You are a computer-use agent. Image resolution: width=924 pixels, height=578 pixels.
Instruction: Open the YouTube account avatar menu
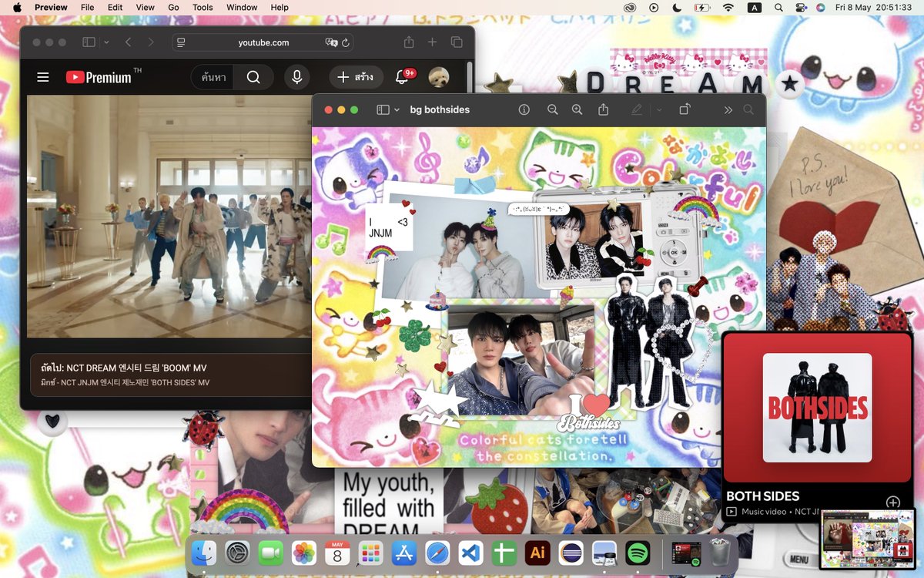click(x=439, y=77)
